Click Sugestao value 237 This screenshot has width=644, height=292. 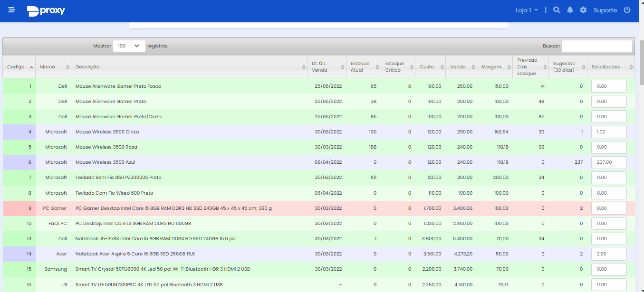(x=578, y=162)
